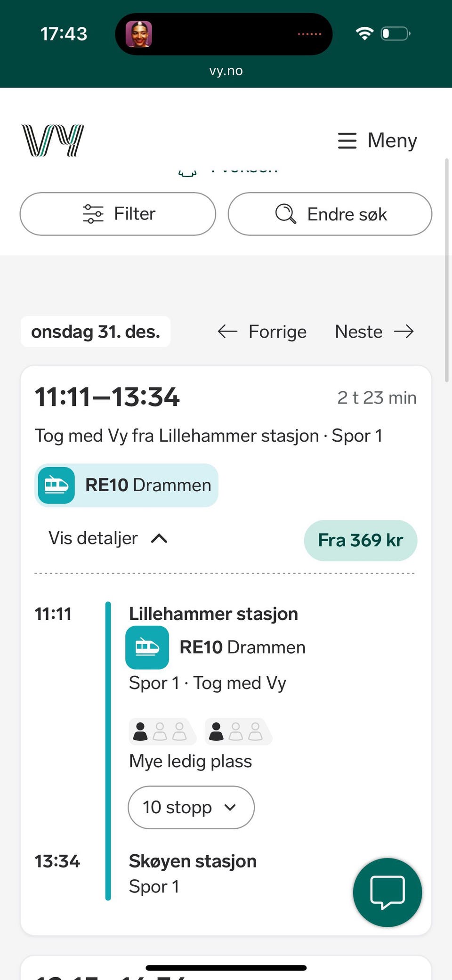
Task: Click the left arrow next to Forrige
Action: pos(227,332)
